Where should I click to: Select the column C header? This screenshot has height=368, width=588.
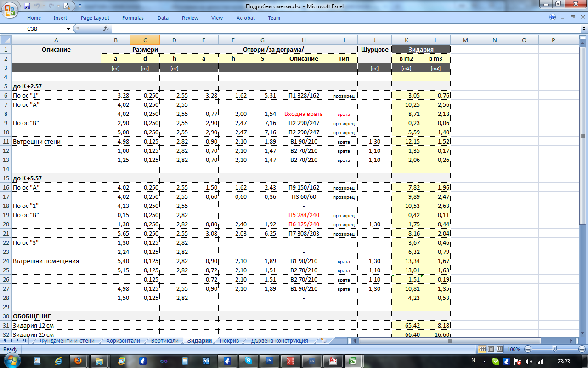(145, 40)
